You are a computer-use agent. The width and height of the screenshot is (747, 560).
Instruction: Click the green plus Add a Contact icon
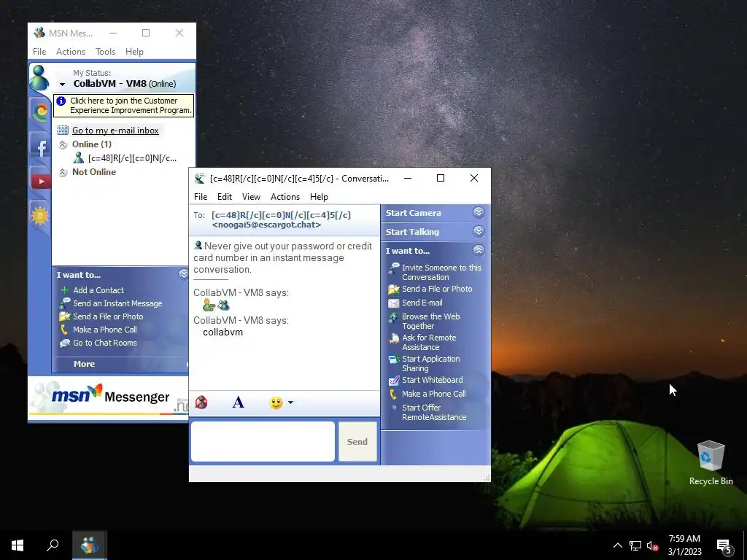(65, 290)
